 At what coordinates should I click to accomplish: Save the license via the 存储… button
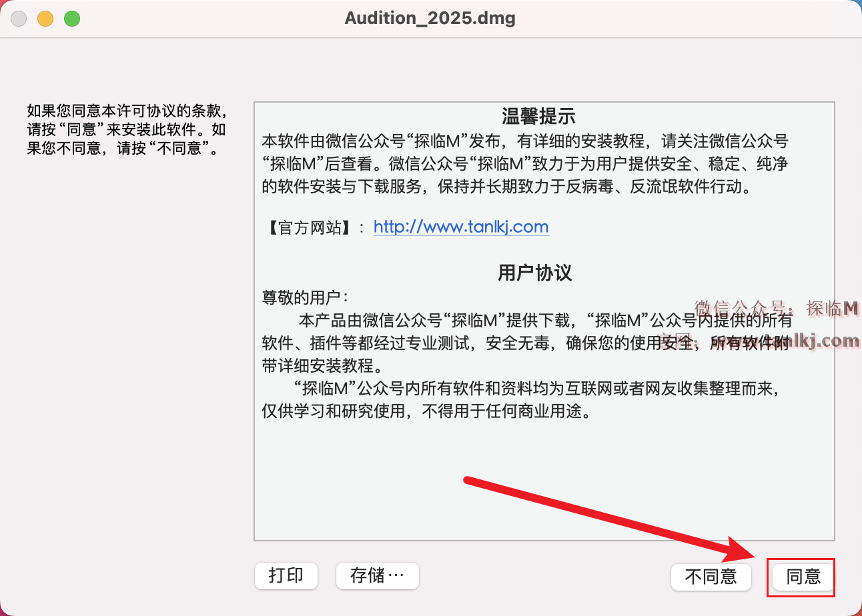(x=378, y=575)
